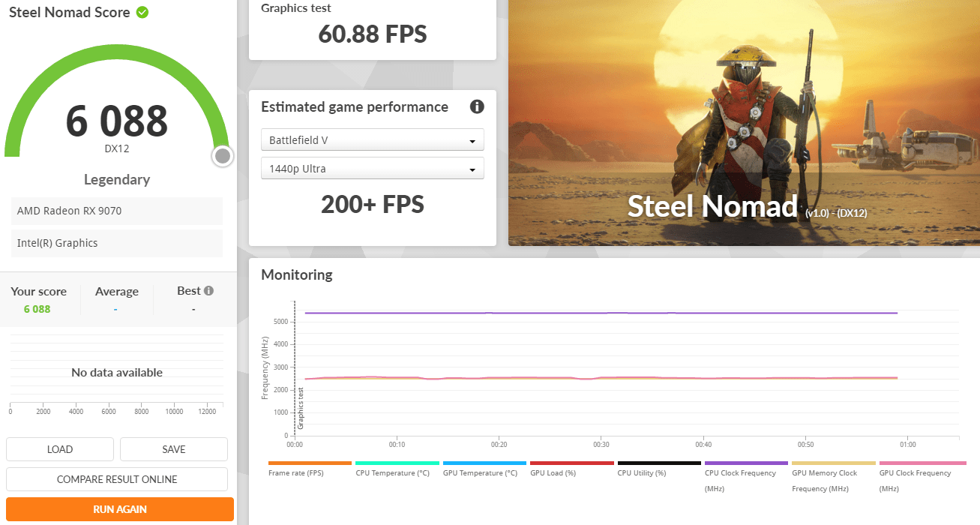Toggle CPU Utility (%) legend series
The width and height of the screenshot is (980, 525).
click(659, 469)
